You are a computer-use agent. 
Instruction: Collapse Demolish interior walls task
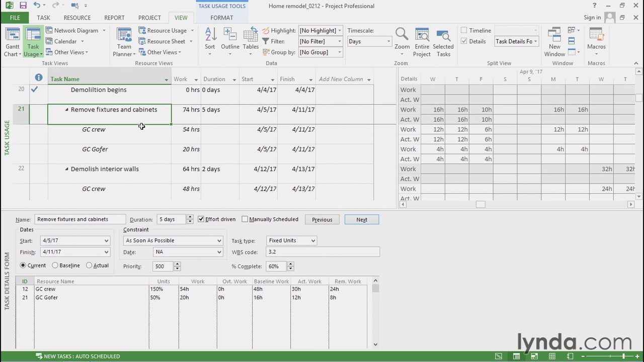coord(66,169)
